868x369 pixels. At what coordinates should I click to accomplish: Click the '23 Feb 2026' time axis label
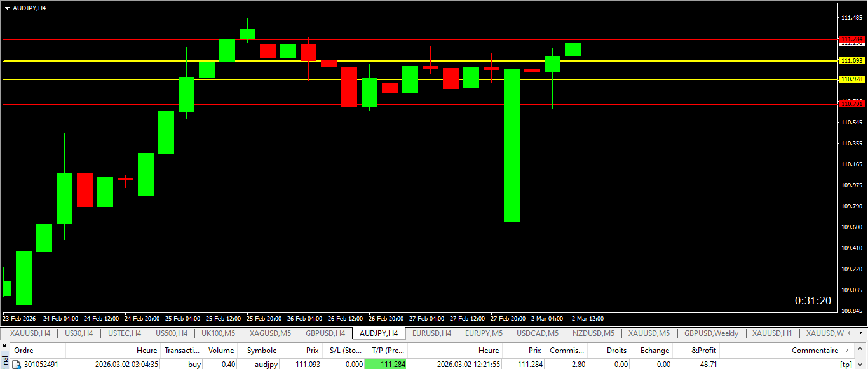click(19, 319)
